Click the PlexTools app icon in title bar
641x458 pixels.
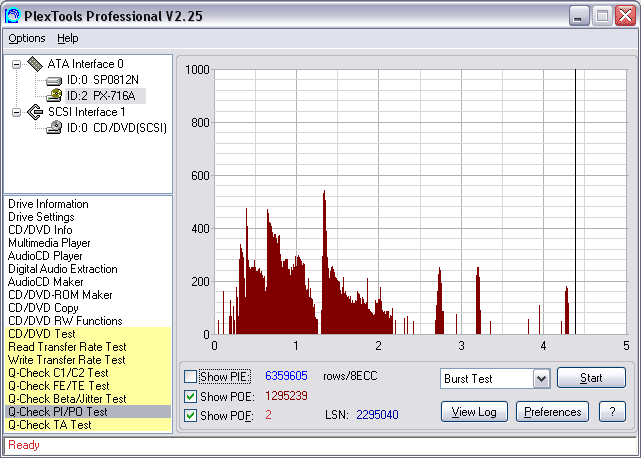(12, 16)
